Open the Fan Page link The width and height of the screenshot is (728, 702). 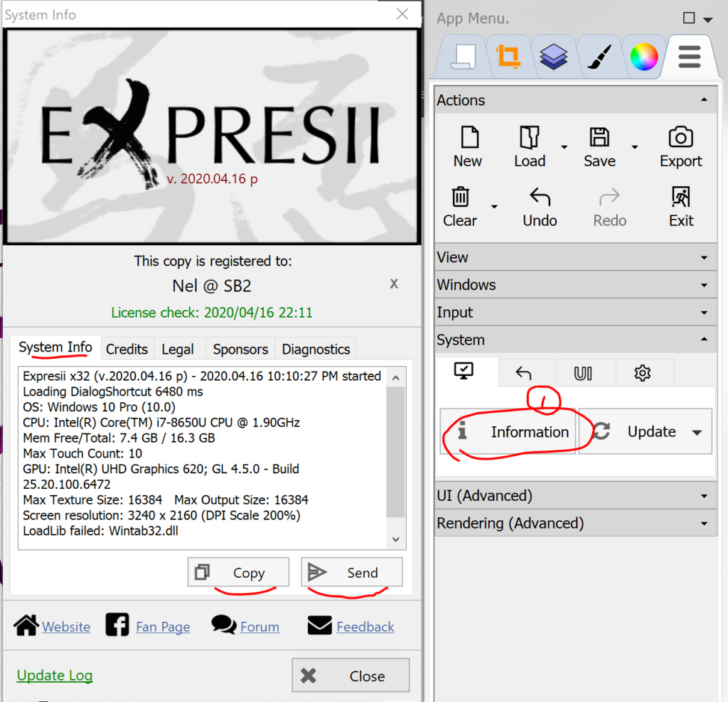(163, 627)
